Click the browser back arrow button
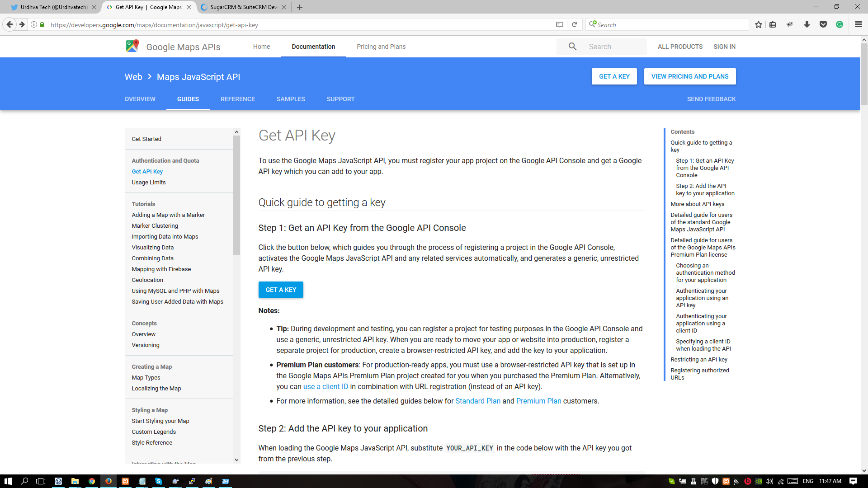Viewport: 868px width, 488px height. (x=9, y=24)
